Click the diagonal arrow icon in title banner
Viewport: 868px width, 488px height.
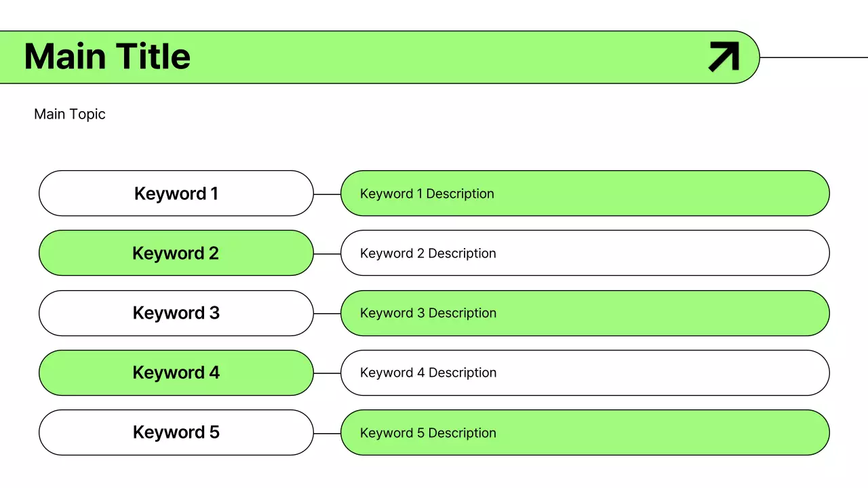[724, 57]
